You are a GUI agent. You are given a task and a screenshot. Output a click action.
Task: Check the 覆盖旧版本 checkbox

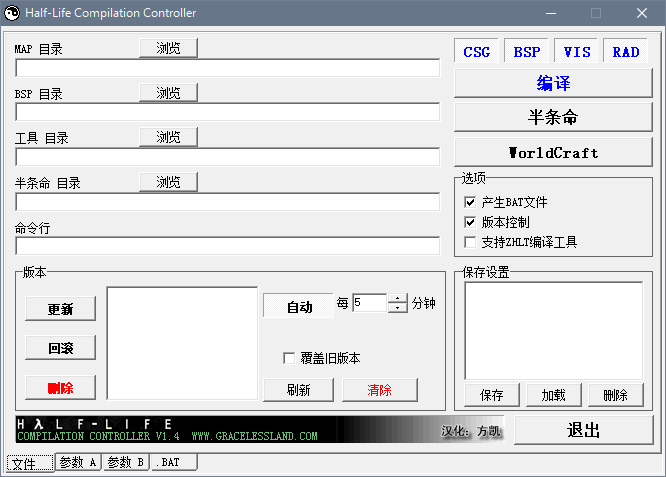[290, 358]
